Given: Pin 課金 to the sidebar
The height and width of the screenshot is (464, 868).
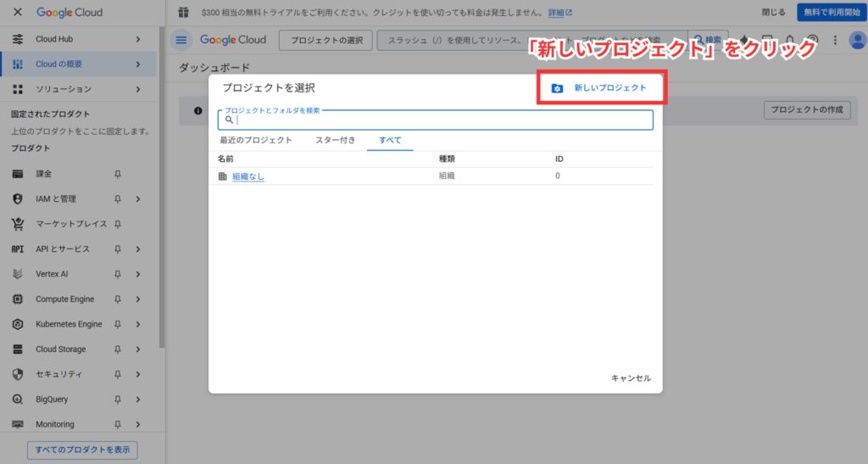Looking at the screenshot, I should 117,174.
